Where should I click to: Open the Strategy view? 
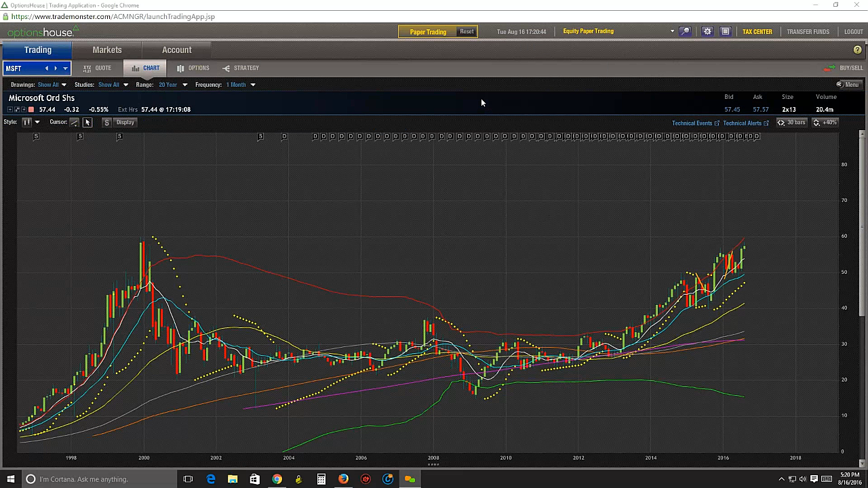point(240,68)
